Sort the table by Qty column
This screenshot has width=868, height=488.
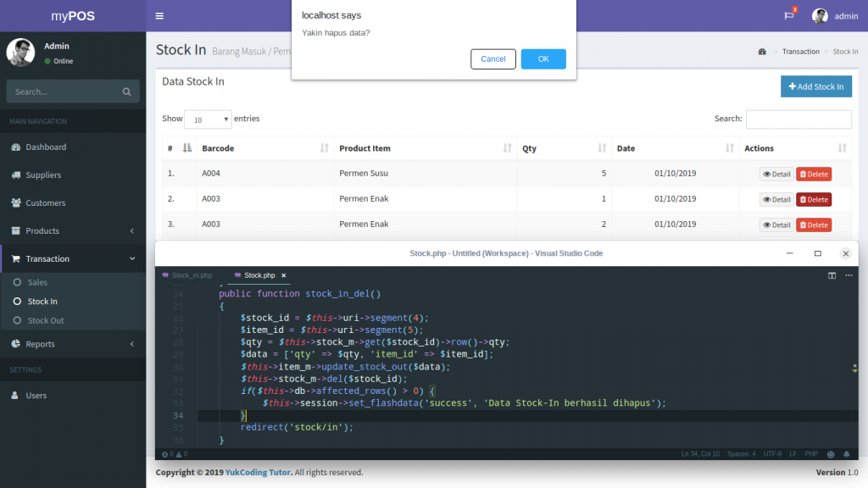562,148
